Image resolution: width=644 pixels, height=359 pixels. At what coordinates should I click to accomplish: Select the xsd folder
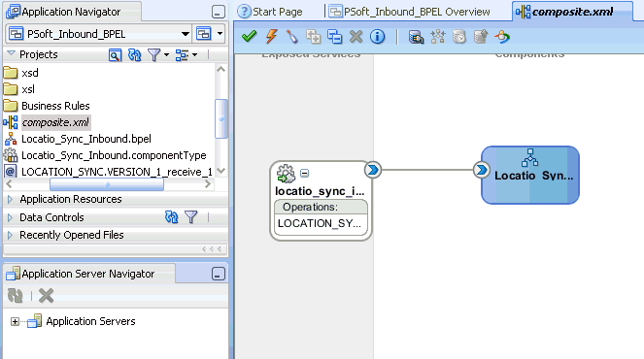[21, 73]
